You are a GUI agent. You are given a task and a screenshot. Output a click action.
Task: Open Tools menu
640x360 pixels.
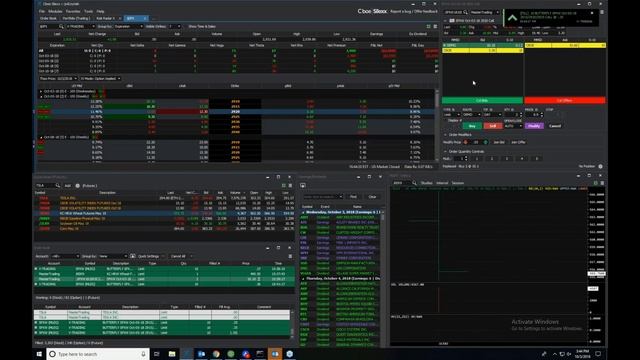pos(88,11)
